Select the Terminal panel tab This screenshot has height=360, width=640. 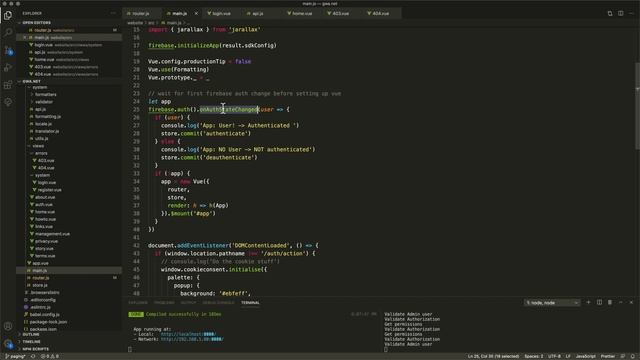pos(250,303)
